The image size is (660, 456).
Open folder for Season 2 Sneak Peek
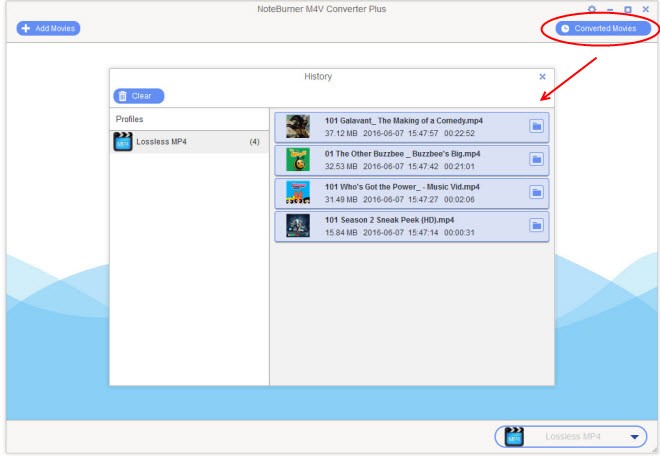(x=536, y=226)
